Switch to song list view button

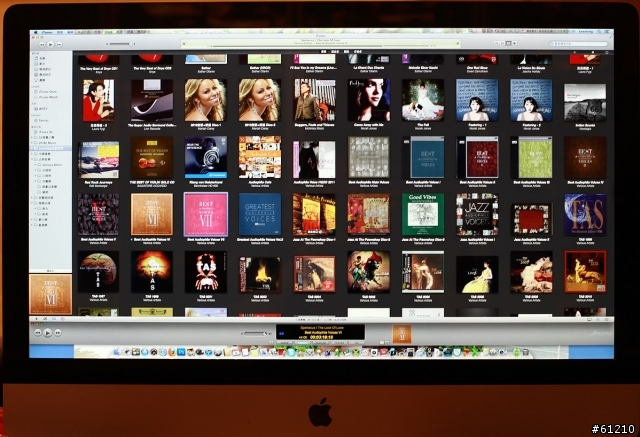point(497,43)
